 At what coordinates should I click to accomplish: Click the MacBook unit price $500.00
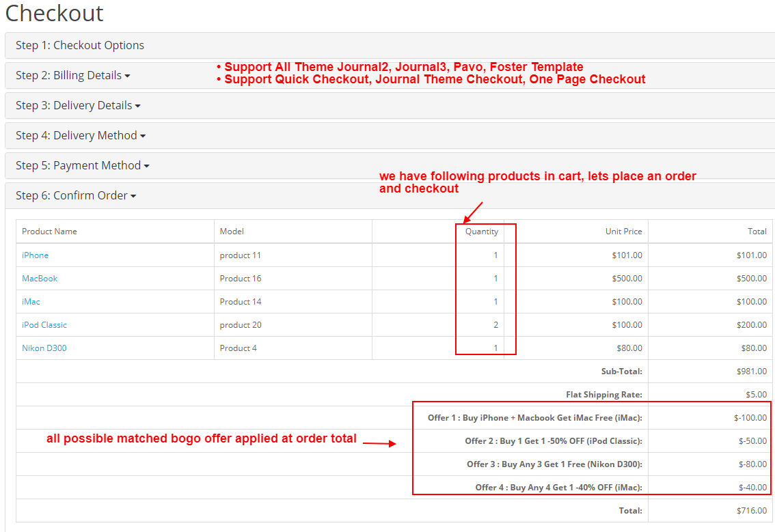627,279
